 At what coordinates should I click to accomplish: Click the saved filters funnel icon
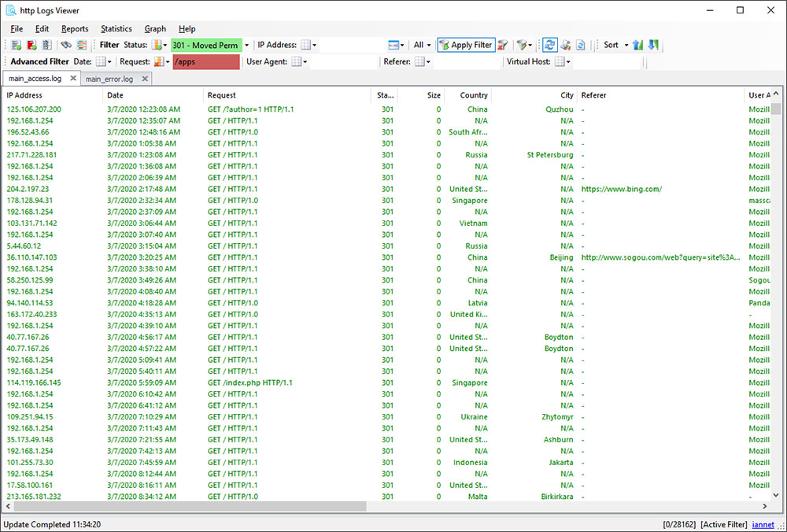click(522, 45)
